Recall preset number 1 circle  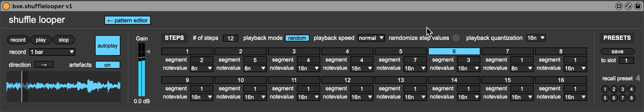pos(605,89)
